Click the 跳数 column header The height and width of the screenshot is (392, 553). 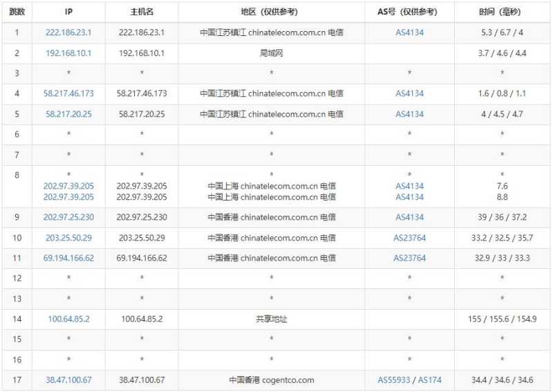[17, 12]
